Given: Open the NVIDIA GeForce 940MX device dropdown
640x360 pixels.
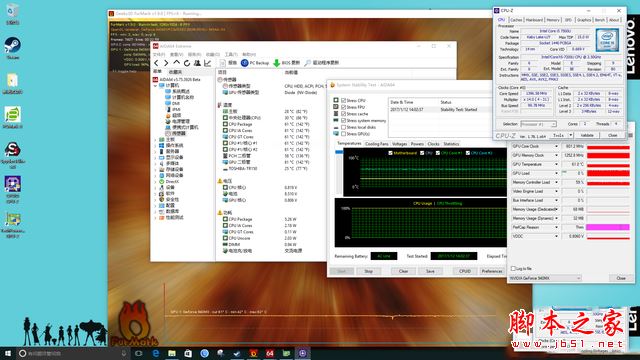Looking at the screenshot, I should coord(545,278).
